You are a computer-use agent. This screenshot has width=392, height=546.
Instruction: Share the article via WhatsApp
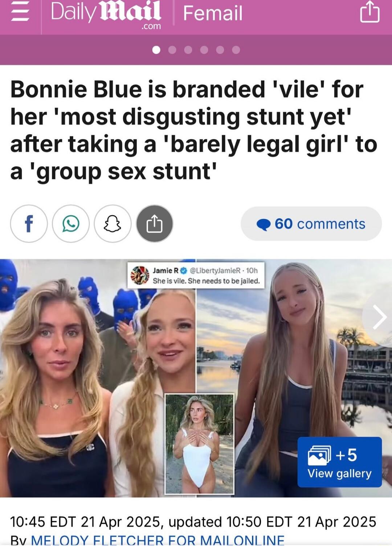(x=71, y=224)
